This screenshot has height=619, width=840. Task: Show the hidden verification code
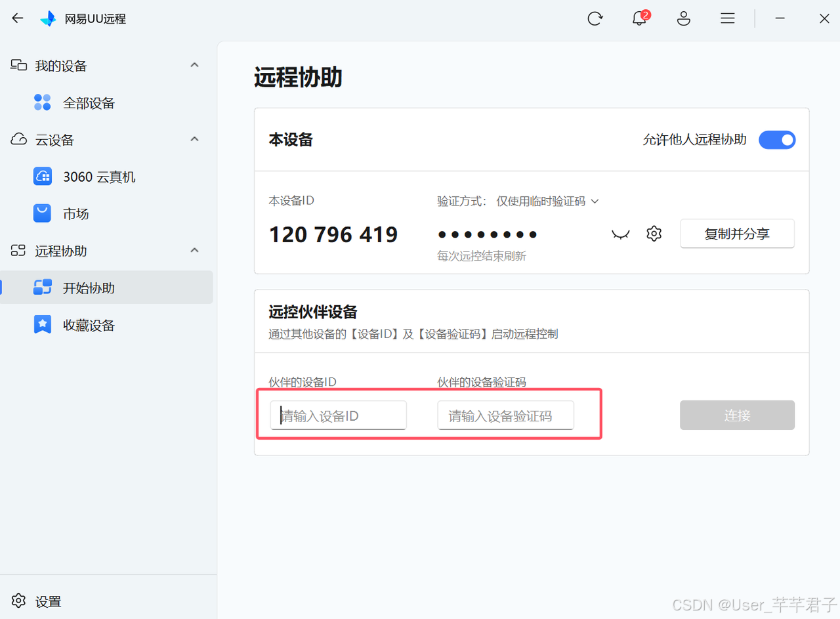pos(620,234)
